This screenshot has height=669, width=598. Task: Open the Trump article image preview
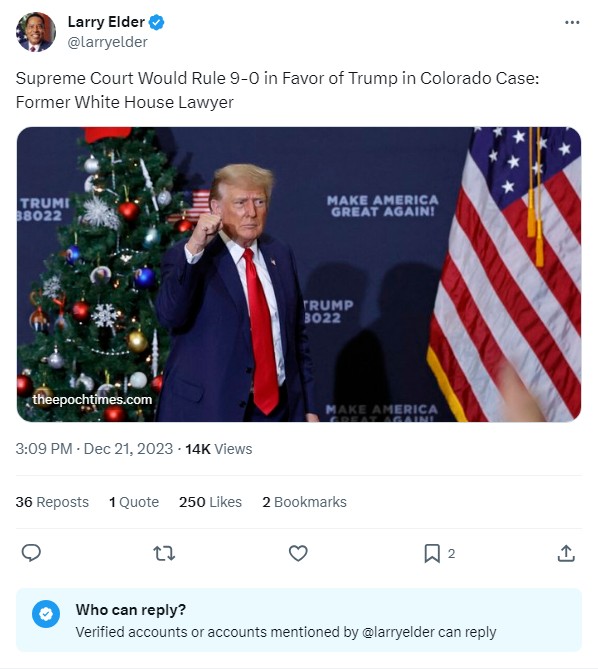pos(299,274)
